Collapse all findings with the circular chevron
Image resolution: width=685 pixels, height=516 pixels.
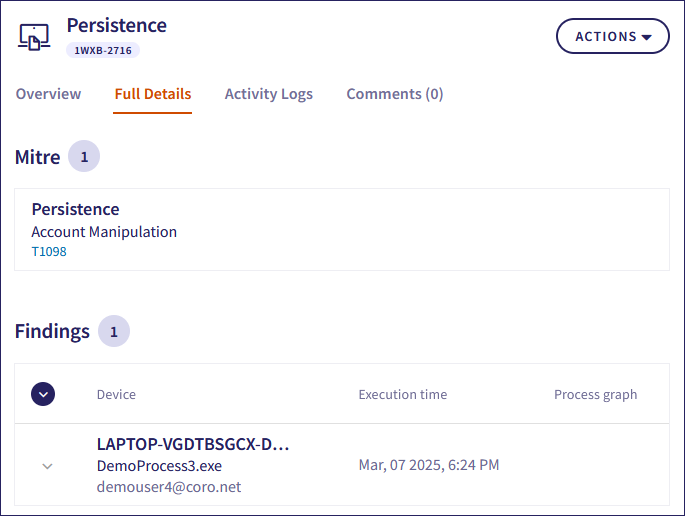coord(43,394)
